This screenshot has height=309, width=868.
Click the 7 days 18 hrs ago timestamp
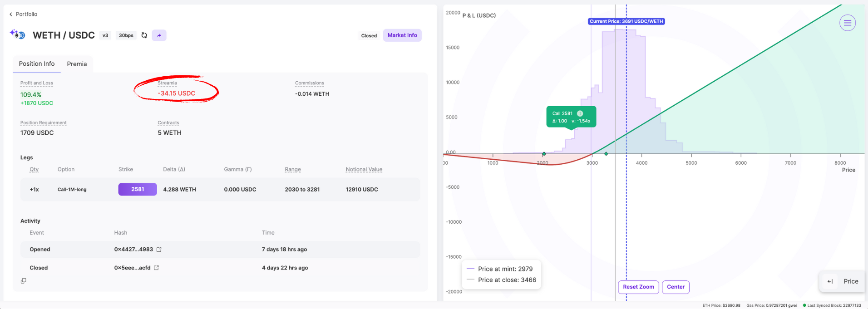pos(284,250)
